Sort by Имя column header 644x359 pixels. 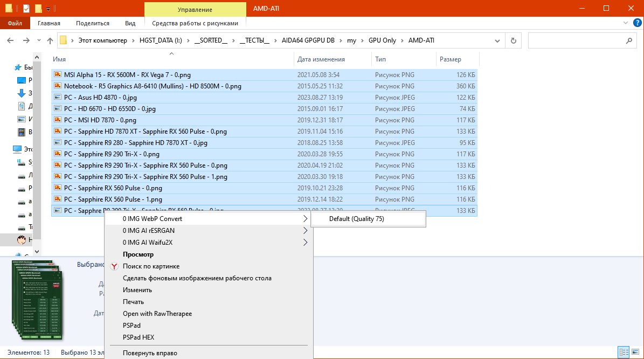[59, 59]
